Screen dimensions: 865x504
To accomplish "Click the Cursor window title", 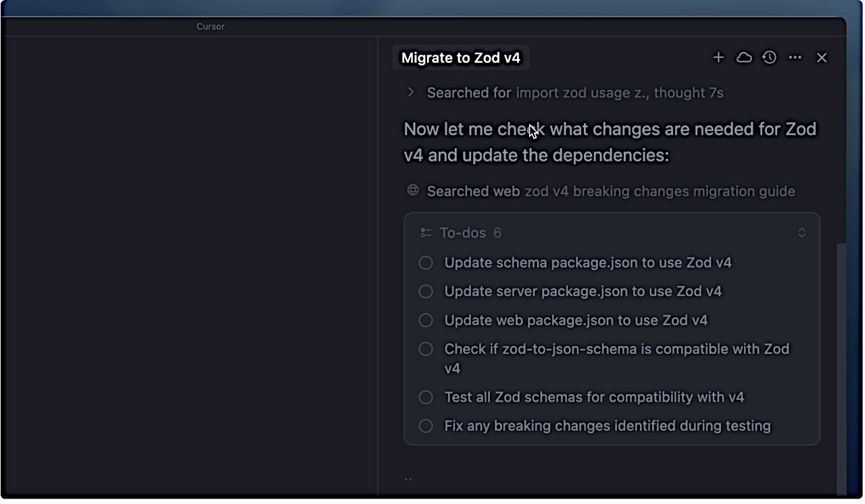I will point(210,26).
